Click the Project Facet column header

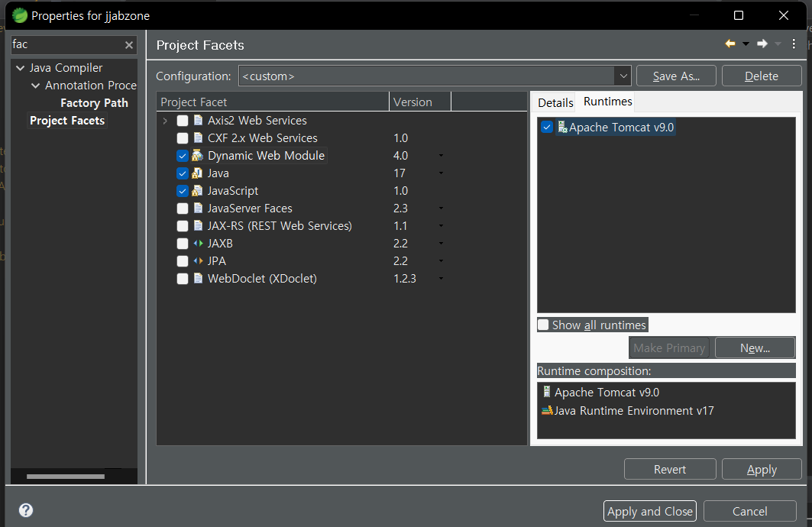pos(273,102)
